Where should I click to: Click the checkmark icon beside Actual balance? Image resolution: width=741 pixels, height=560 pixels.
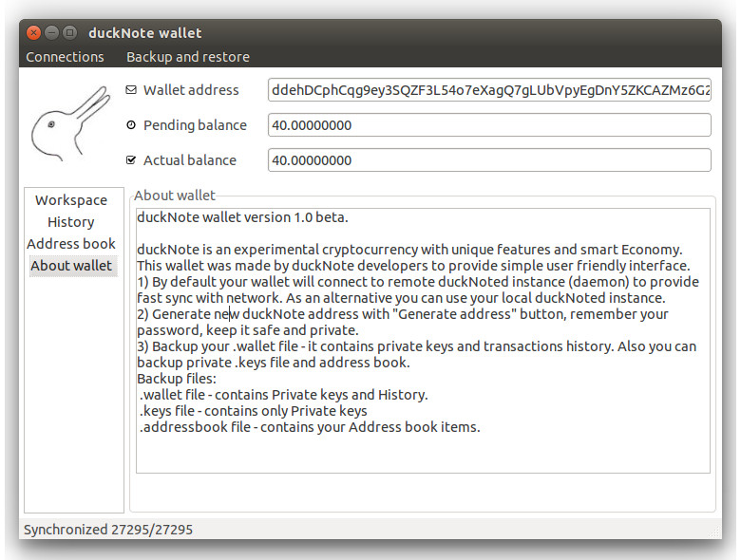click(131, 160)
